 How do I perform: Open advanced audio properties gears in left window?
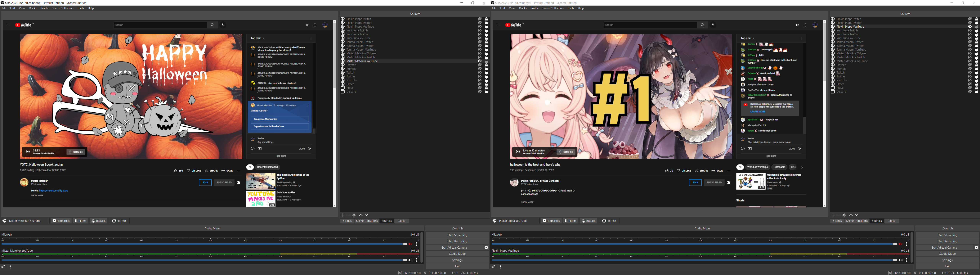click(x=3, y=267)
